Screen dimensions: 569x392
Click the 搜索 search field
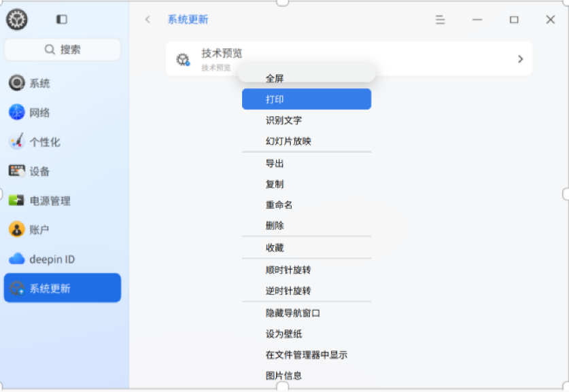click(x=63, y=50)
